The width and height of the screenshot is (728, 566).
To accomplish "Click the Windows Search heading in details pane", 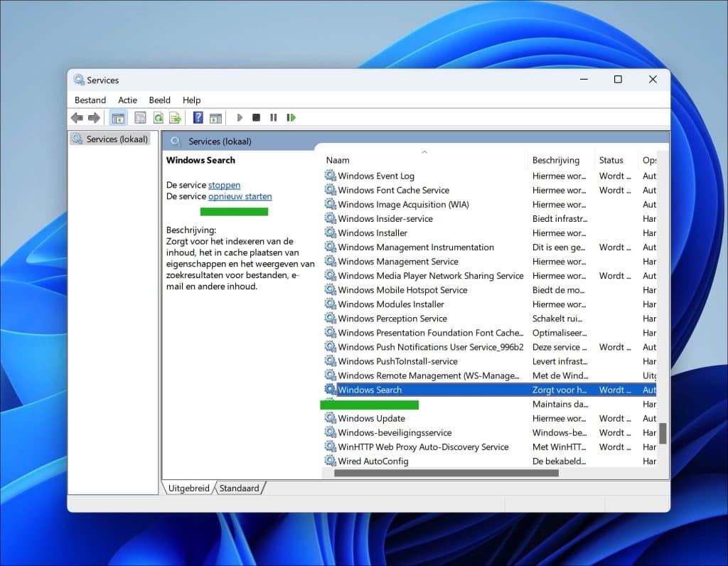I will pyautogui.click(x=200, y=160).
